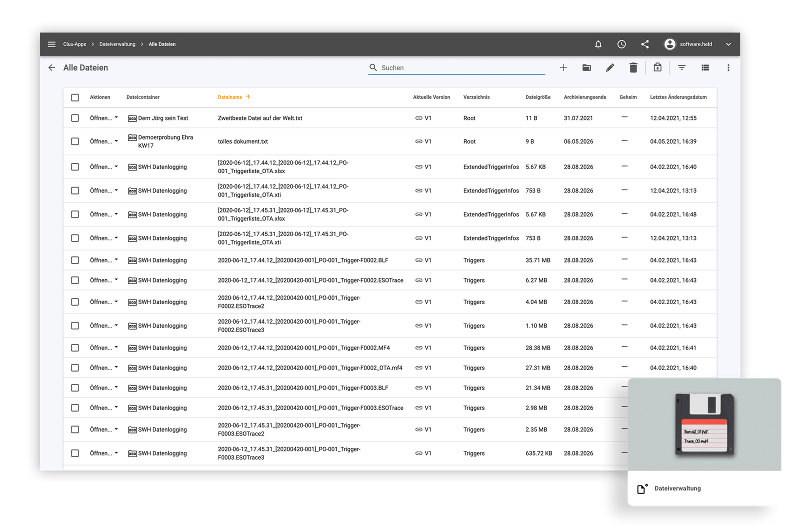
Task: Open version V1 link of Zweitbeste Datei row
Action: click(423, 118)
